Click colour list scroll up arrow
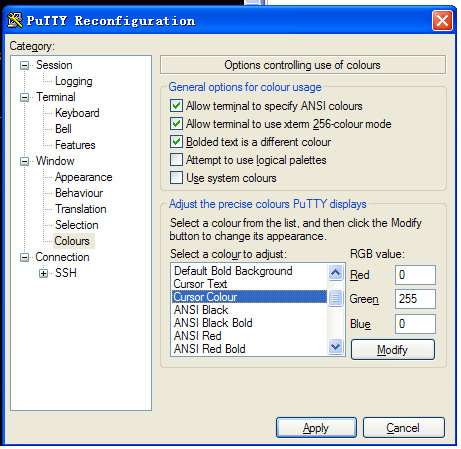 [x=335, y=272]
